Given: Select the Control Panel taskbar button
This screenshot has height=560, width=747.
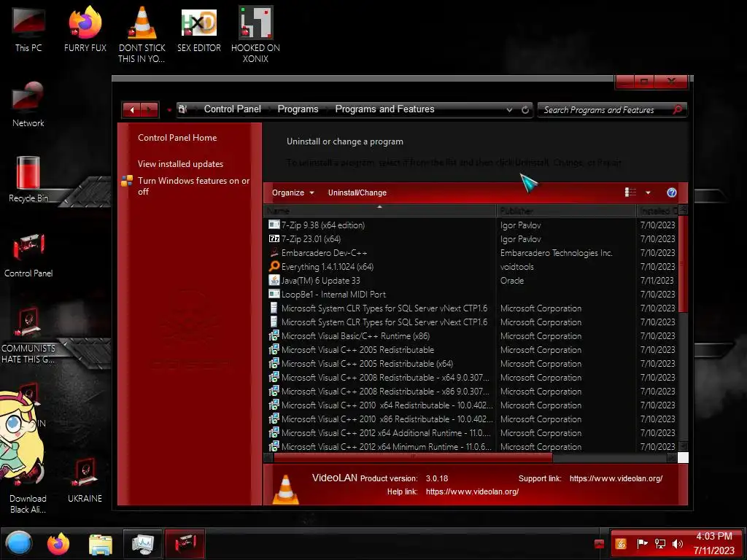Looking at the screenshot, I should tap(185, 544).
